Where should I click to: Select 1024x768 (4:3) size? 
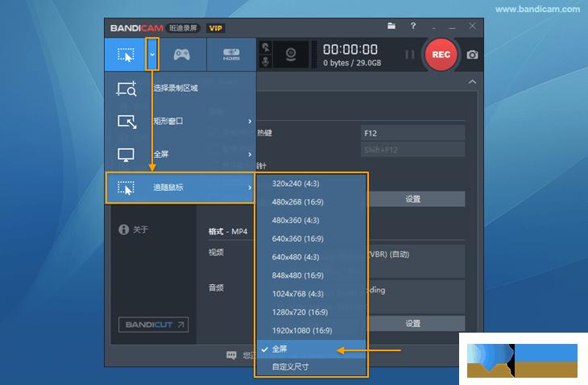coord(311,293)
